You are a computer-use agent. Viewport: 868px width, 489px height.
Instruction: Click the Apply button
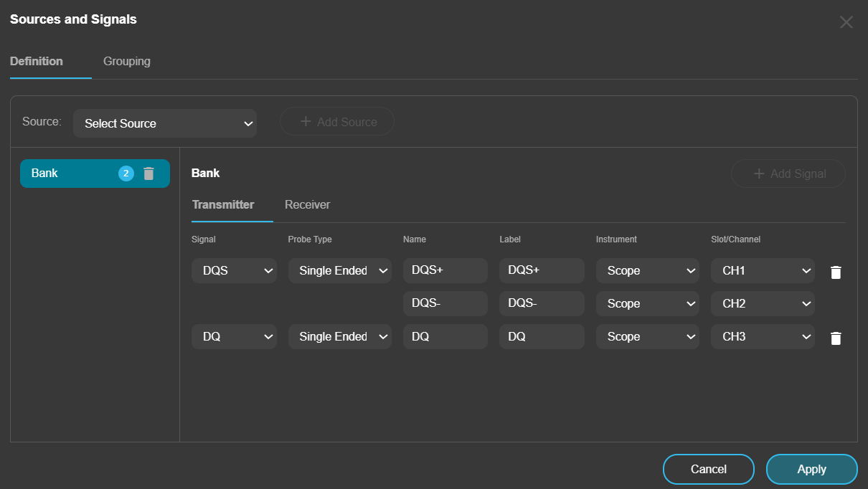click(811, 470)
